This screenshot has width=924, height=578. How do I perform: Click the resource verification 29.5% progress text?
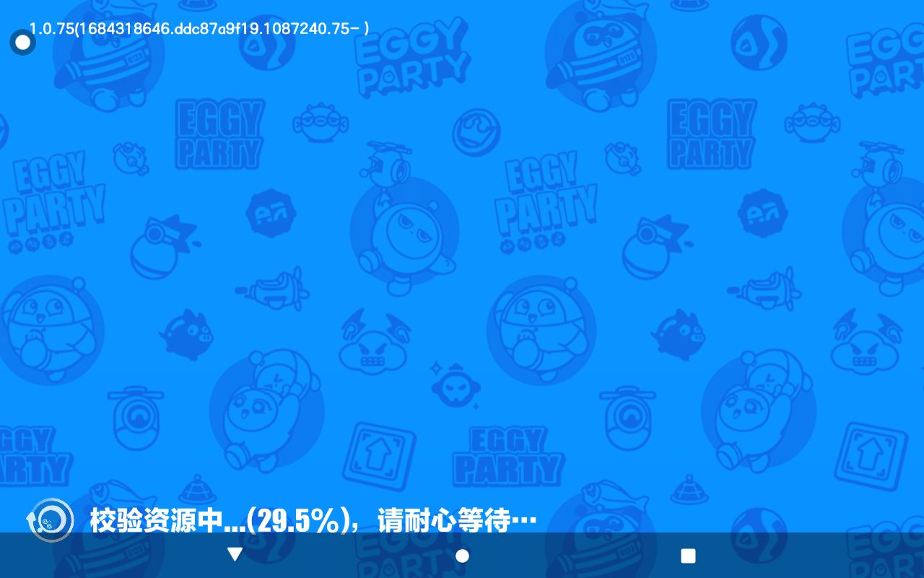[x=313, y=520]
